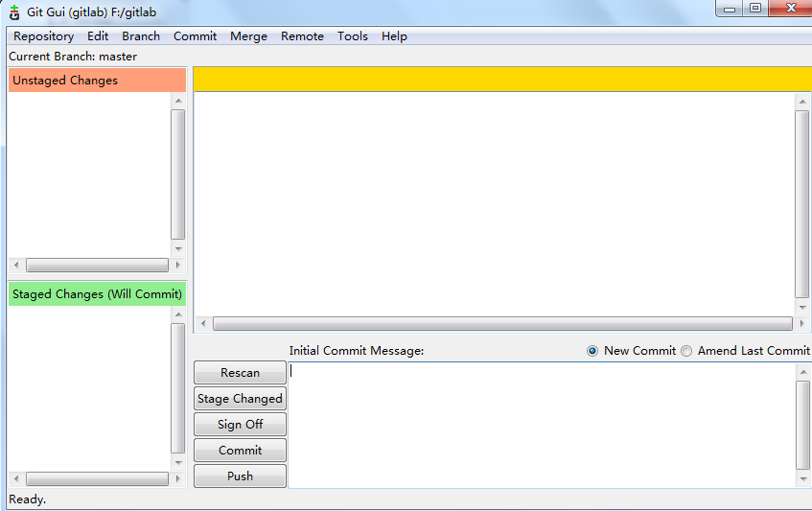The height and width of the screenshot is (511, 812).
Task: Open the Merge menu
Action: 248,36
